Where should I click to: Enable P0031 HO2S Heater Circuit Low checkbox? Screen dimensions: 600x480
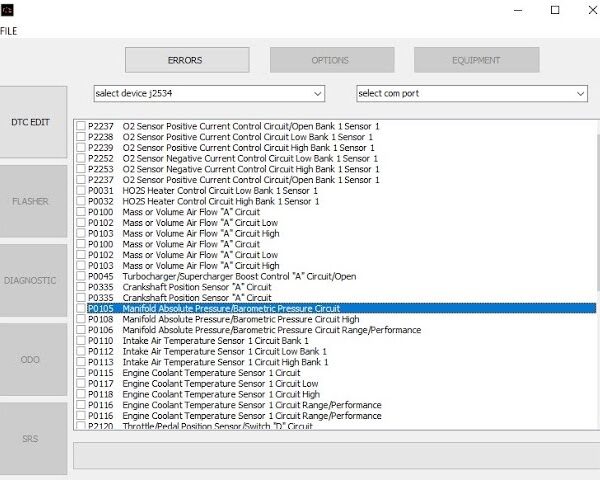tap(81, 190)
